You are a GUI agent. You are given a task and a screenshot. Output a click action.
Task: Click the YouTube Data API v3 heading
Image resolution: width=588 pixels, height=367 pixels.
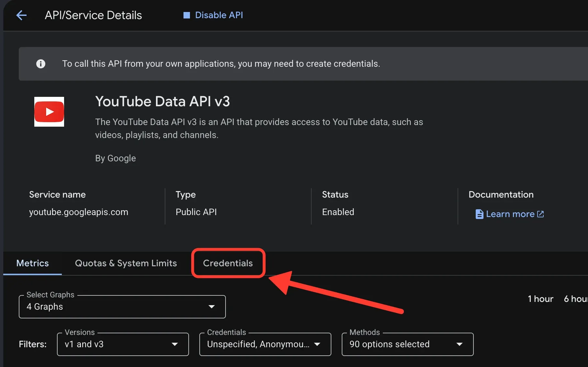pos(162,101)
